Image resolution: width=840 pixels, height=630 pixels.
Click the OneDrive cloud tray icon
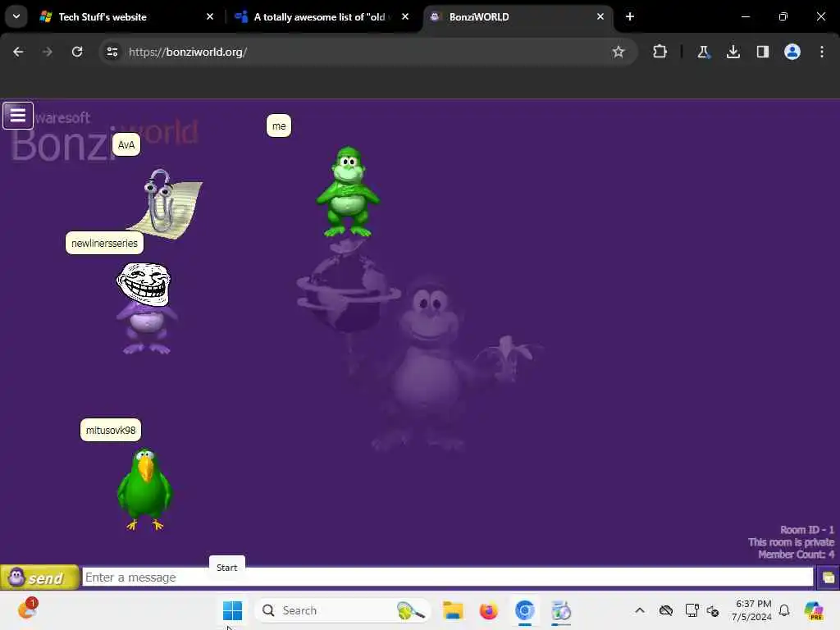[x=666, y=610]
